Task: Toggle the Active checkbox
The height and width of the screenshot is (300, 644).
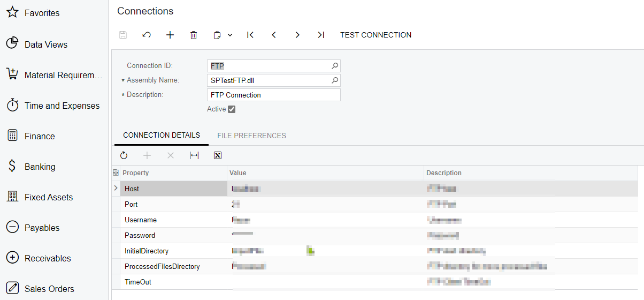Action: tap(232, 109)
